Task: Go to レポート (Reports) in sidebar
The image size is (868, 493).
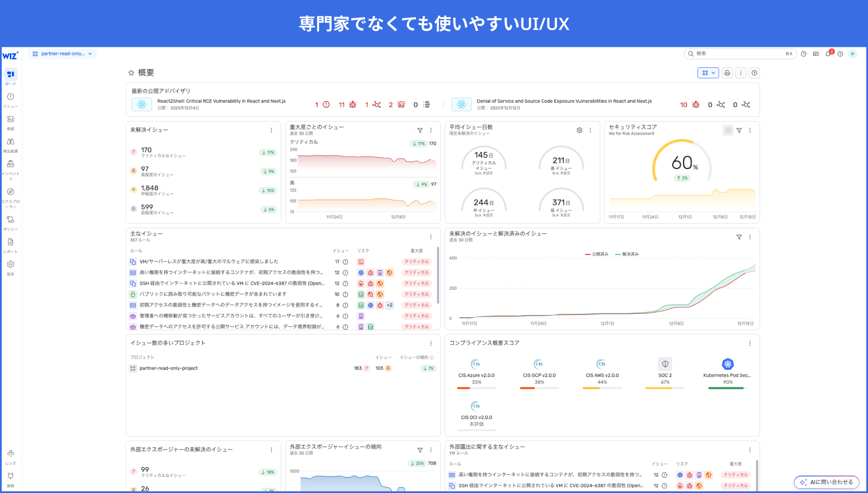Action: pos(10,243)
